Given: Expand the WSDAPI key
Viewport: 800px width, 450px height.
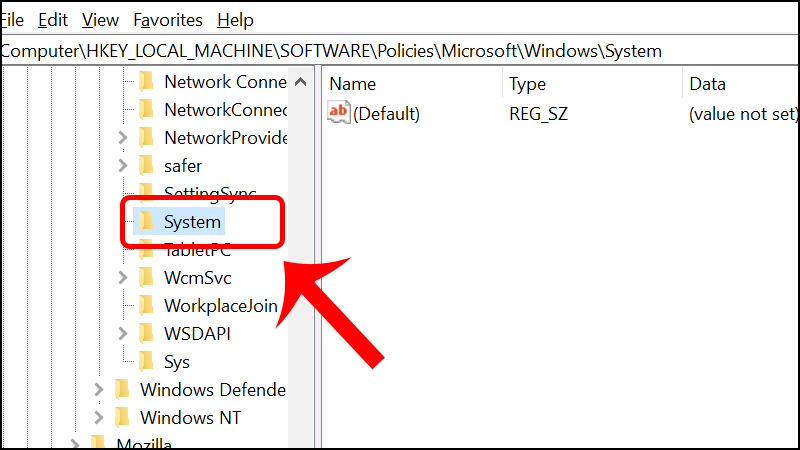Looking at the screenshot, I should [x=122, y=334].
